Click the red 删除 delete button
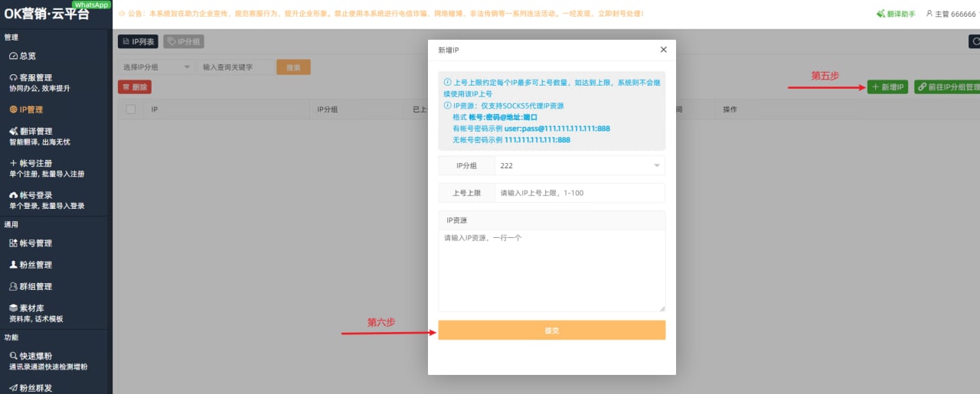Viewport: 980px width, 394px height. pos(135,87)
